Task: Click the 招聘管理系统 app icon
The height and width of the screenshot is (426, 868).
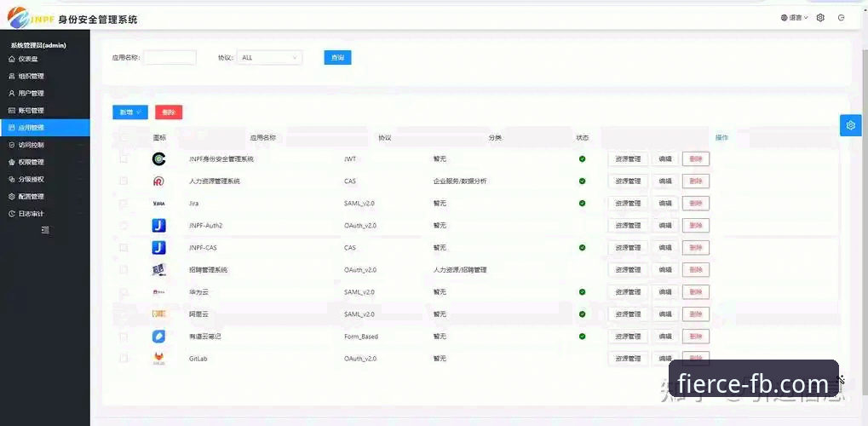Action: coord(159,270)
